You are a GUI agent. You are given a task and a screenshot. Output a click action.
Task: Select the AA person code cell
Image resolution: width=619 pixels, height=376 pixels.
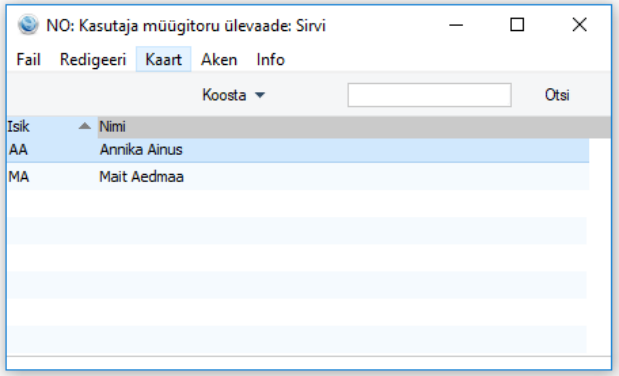coord(18,150)
